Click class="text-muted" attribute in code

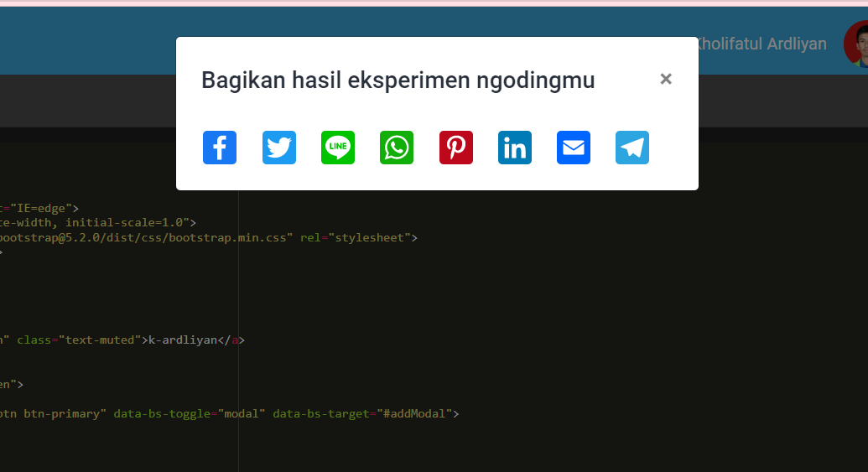tap(79, 340)
